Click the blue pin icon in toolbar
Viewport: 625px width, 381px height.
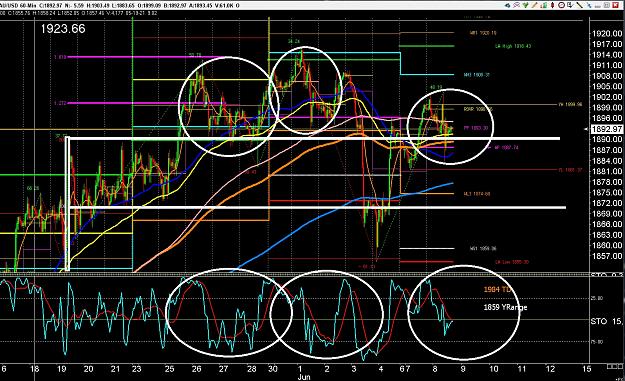pyautogui.click(x=589, y=5)
